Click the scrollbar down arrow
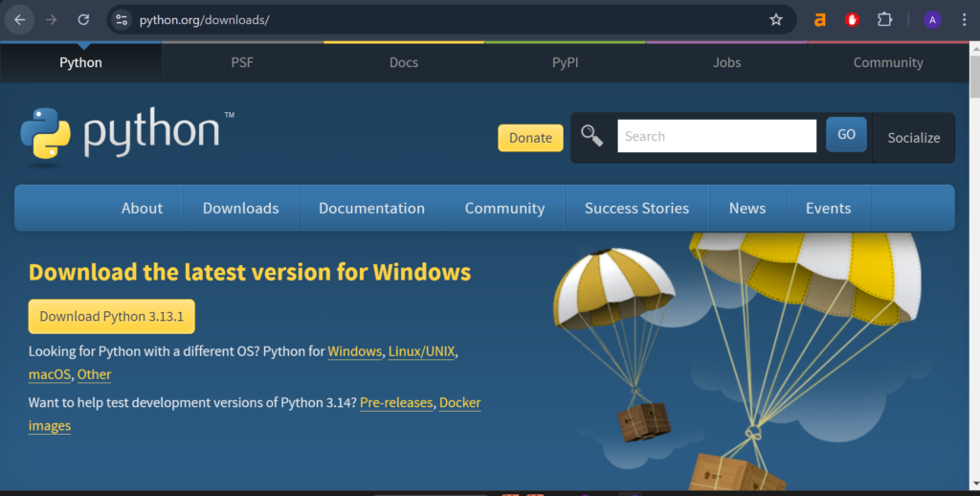The width and height of the screenshot is (980, 496). coord(975,485)
